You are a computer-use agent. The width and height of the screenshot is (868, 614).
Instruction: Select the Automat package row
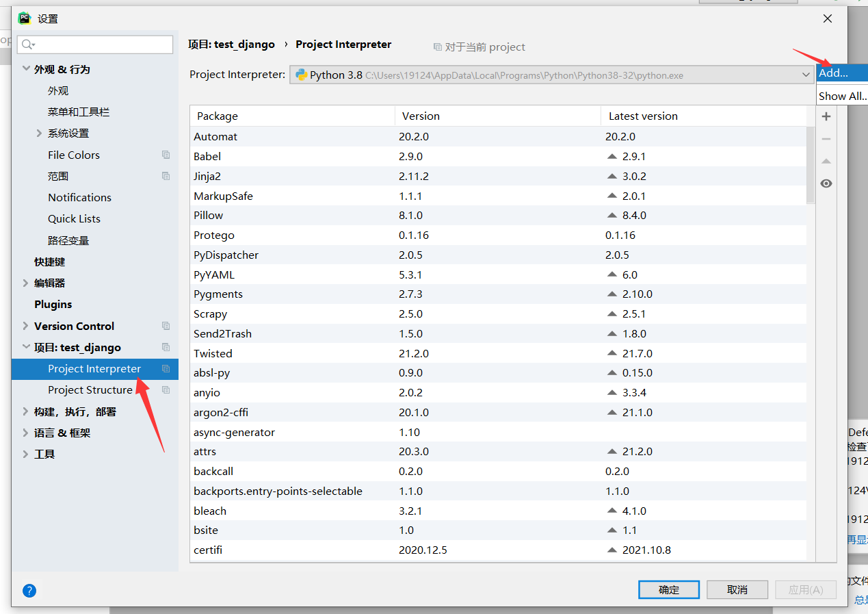[x=498, y=136]
